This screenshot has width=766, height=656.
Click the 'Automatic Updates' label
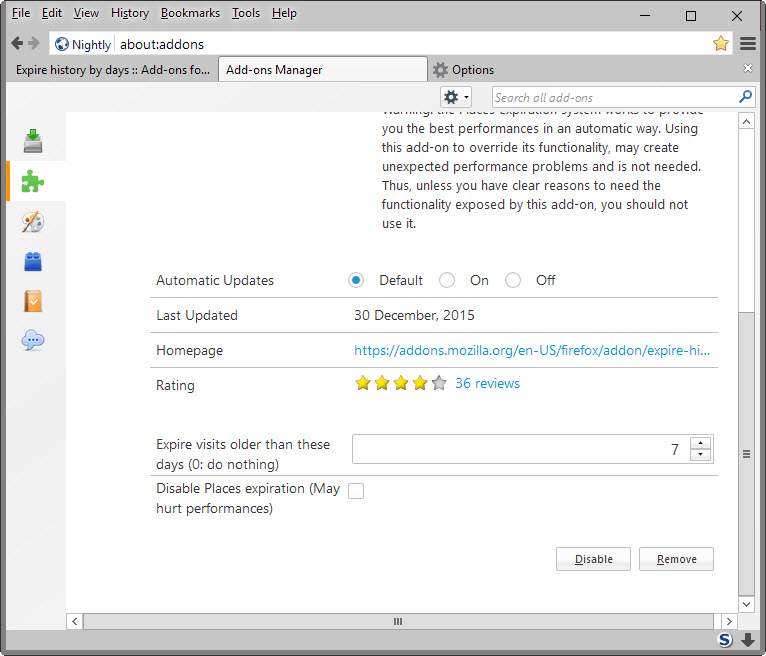(x=215, y=280)
